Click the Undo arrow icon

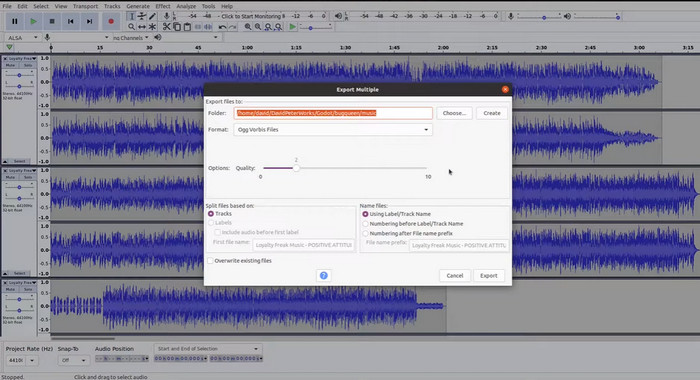tap(222, 27)
